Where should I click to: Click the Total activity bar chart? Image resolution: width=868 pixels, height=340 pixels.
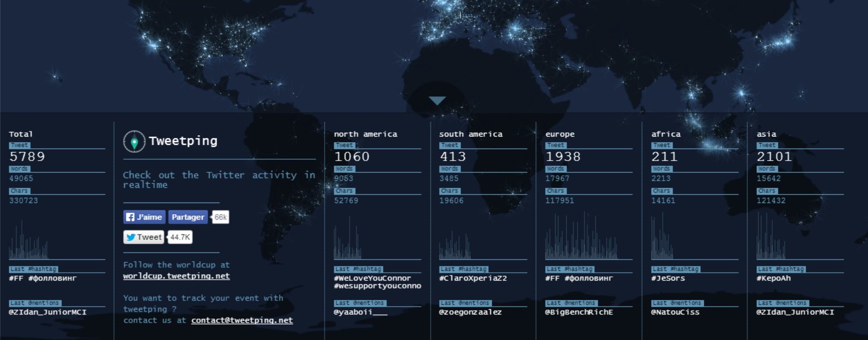click(29, 240)
